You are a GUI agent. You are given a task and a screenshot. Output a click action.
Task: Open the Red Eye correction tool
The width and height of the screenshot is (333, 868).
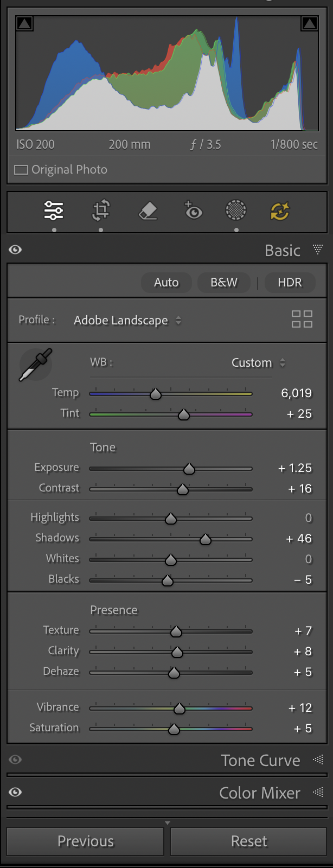point(193,210)
